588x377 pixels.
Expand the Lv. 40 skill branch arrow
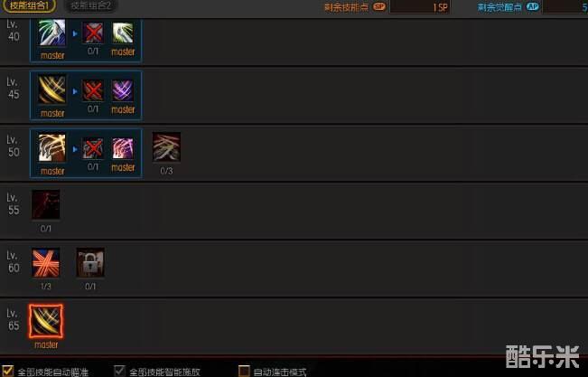pyautogui.click(x=75, y=33)
